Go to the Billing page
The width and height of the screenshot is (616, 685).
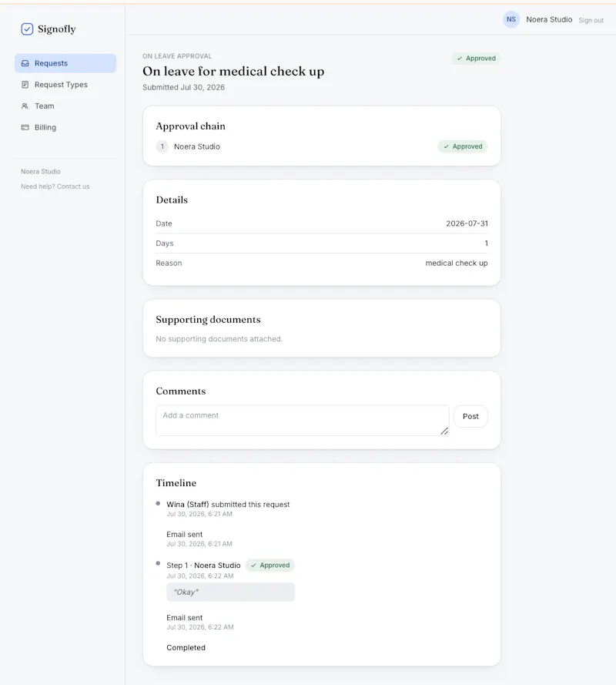tap(65, 128)
